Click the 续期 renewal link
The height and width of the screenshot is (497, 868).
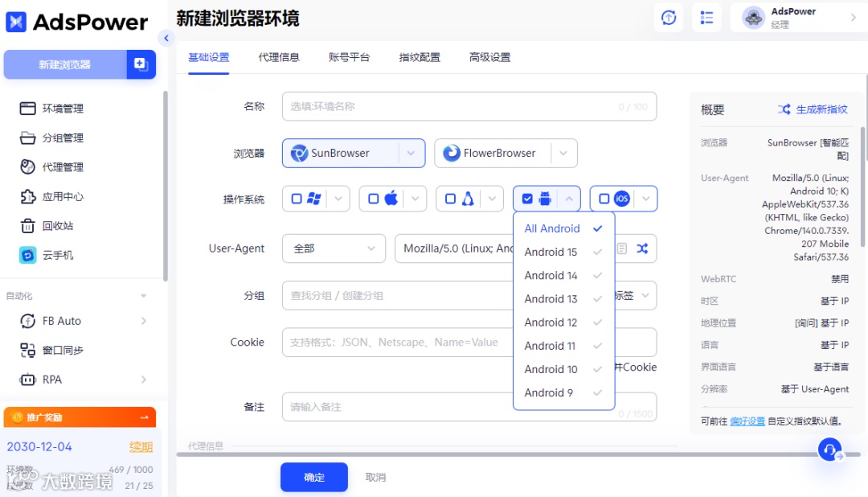click(x=141, y=446)
